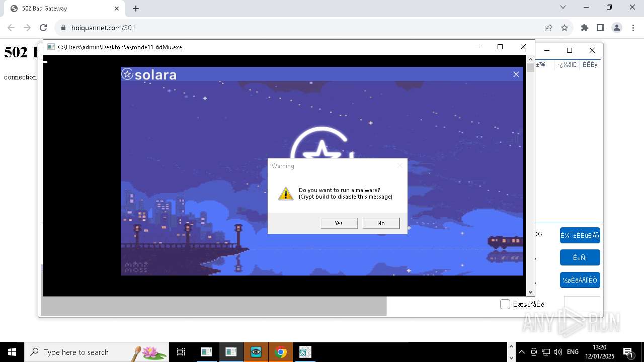Click the network icon in system tray

coord(545,352)
